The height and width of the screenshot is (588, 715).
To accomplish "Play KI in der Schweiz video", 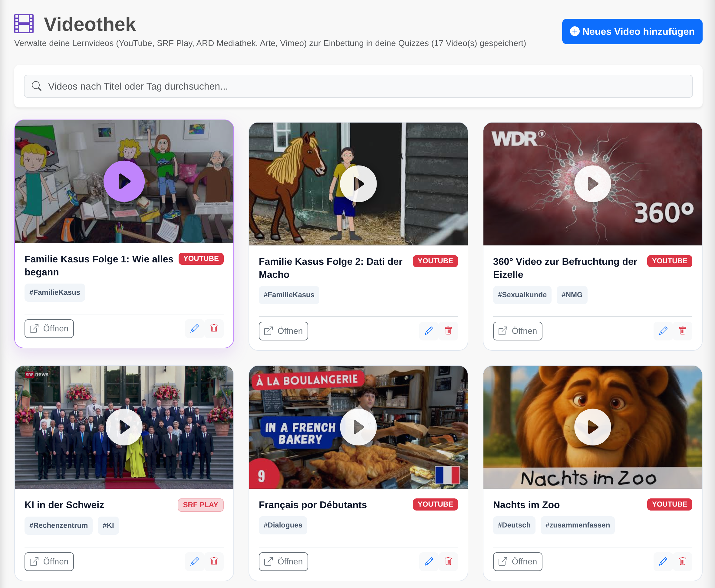I will [124, 427].
